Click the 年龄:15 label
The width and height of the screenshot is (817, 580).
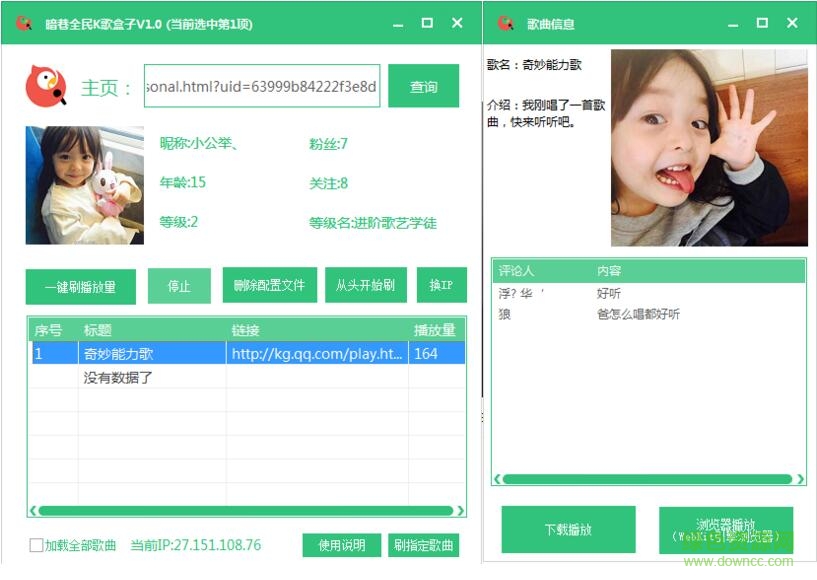point(182,182)
